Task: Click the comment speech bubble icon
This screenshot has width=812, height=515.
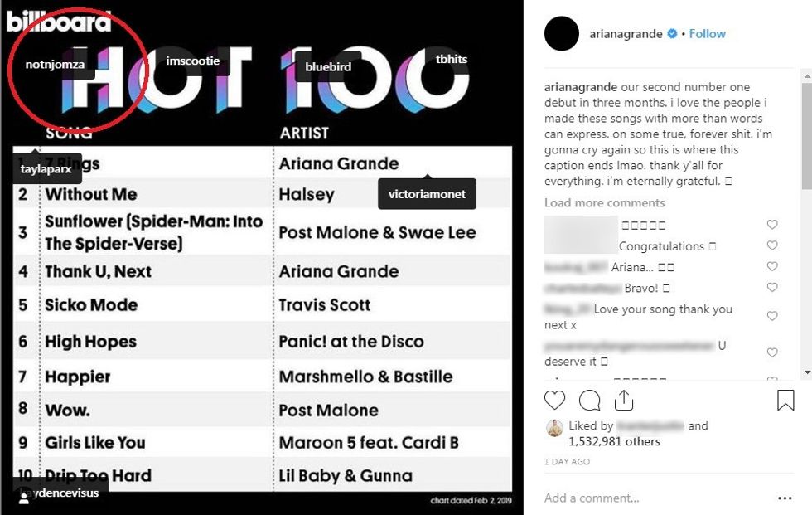Action: click(589, 401)
